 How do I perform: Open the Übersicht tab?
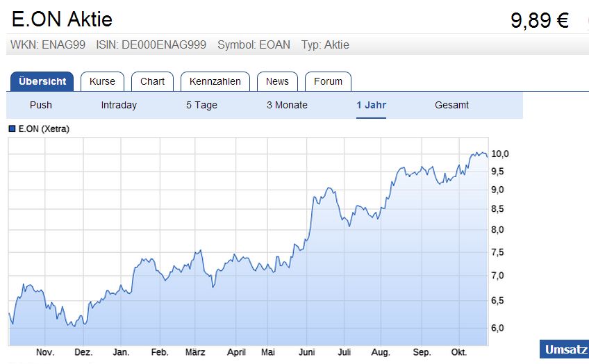coord(42,81)
